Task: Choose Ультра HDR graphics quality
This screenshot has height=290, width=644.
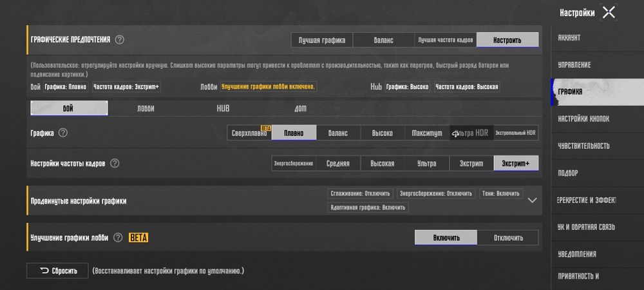Action: click(471, 133)
